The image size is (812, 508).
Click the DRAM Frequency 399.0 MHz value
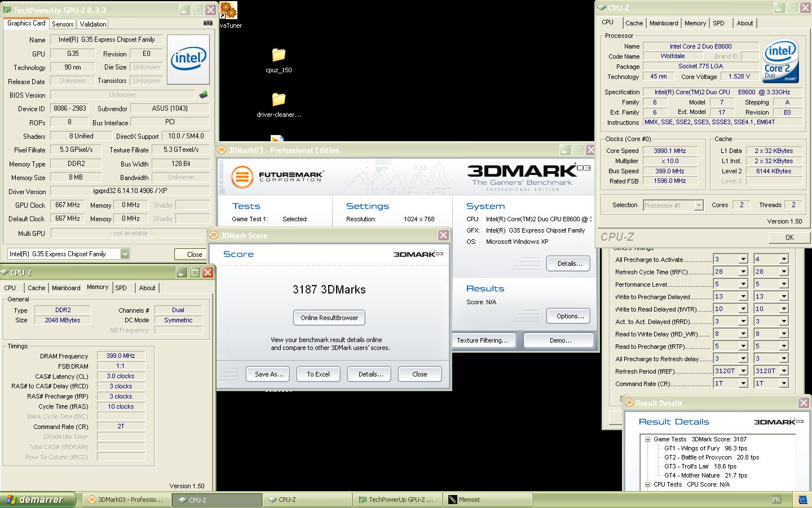click(121, 356)
